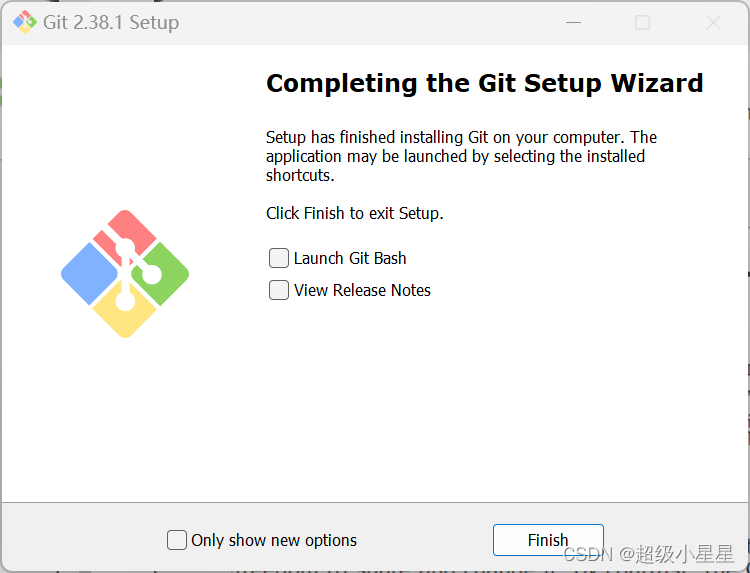Click the "Git 2.38.1 Setup" title text
This screenshot has height=573, width=750.
tap(111, 22)
